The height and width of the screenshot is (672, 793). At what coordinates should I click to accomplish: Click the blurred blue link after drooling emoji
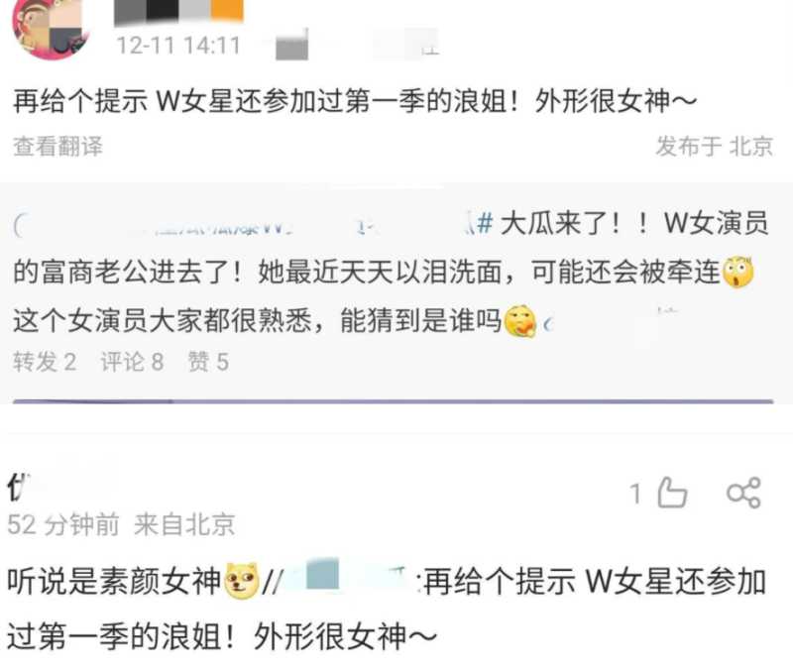pos(602,322)
